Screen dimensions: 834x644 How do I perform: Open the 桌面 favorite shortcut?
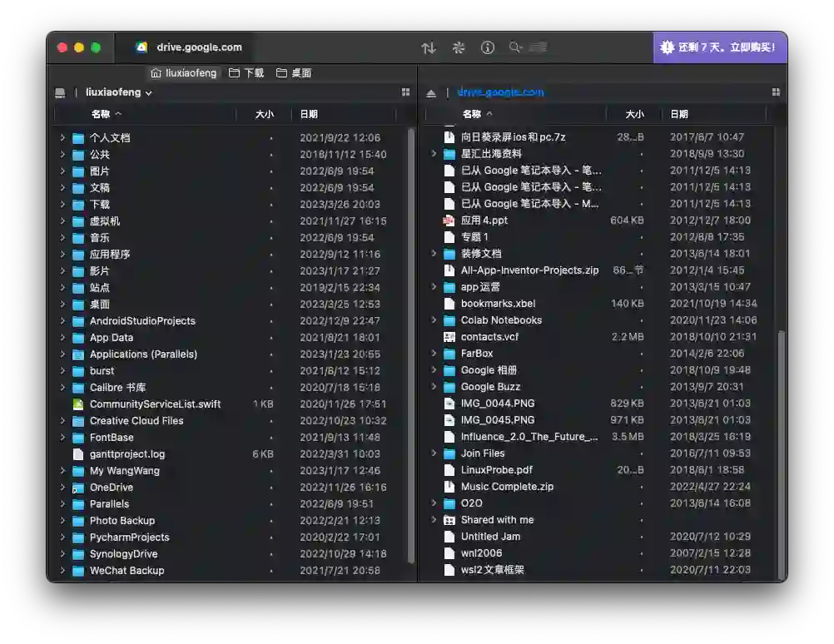[294, 73]
